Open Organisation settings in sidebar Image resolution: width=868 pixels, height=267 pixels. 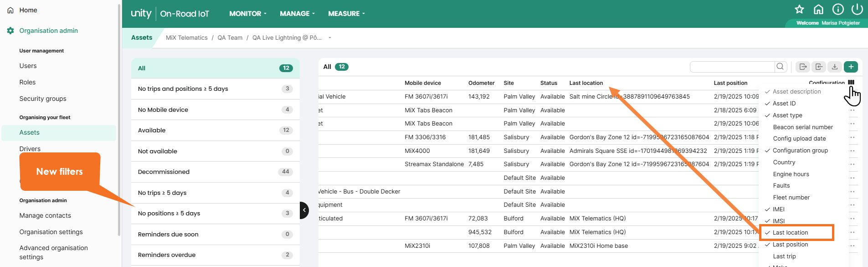[x=51, y=232]
